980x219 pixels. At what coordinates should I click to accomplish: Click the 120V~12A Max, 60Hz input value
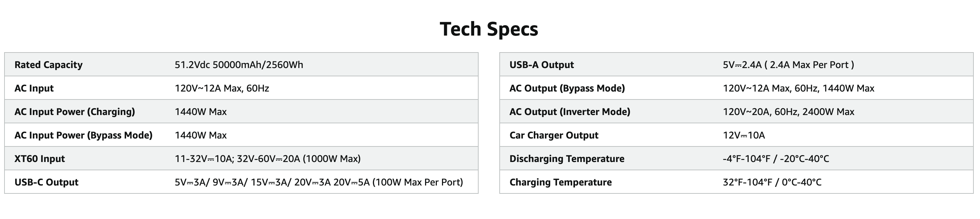pos(222,88)
